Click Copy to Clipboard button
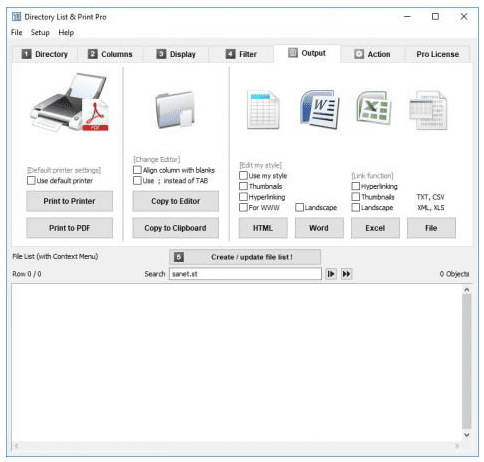This screenshot has height=462, width=484. click(176, 228)
